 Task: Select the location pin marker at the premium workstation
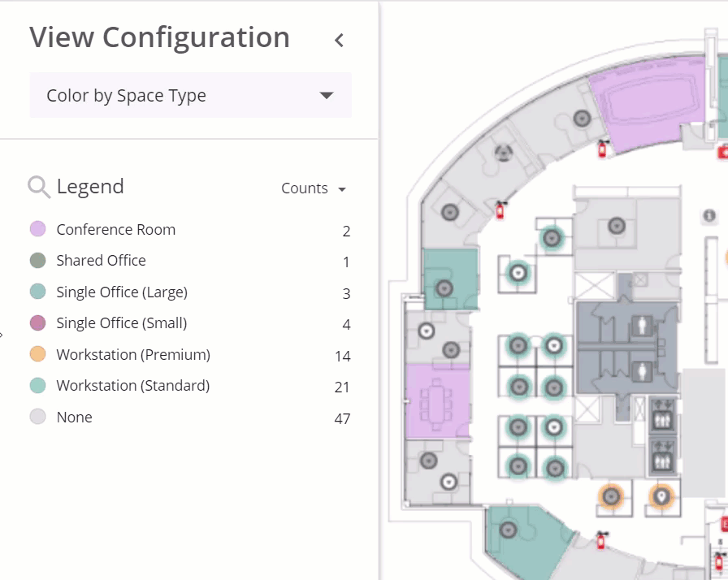pos(661,495)
